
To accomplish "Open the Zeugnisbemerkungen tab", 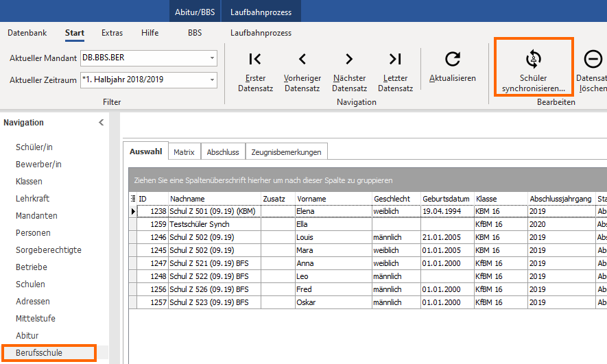I will (286, 152).
